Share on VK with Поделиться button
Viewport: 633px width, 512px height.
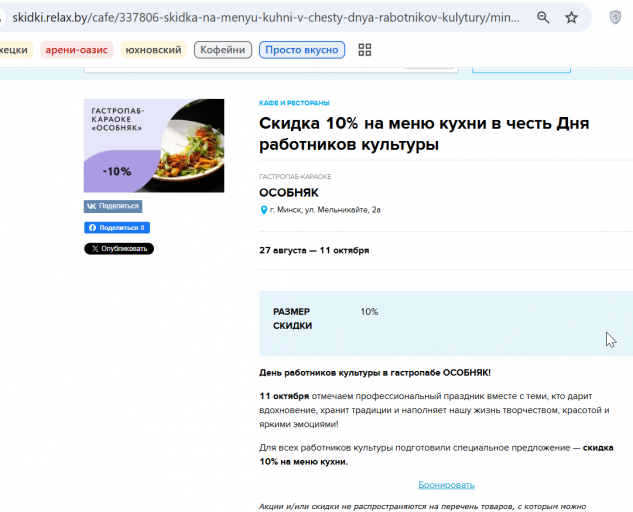click(113, 206)
